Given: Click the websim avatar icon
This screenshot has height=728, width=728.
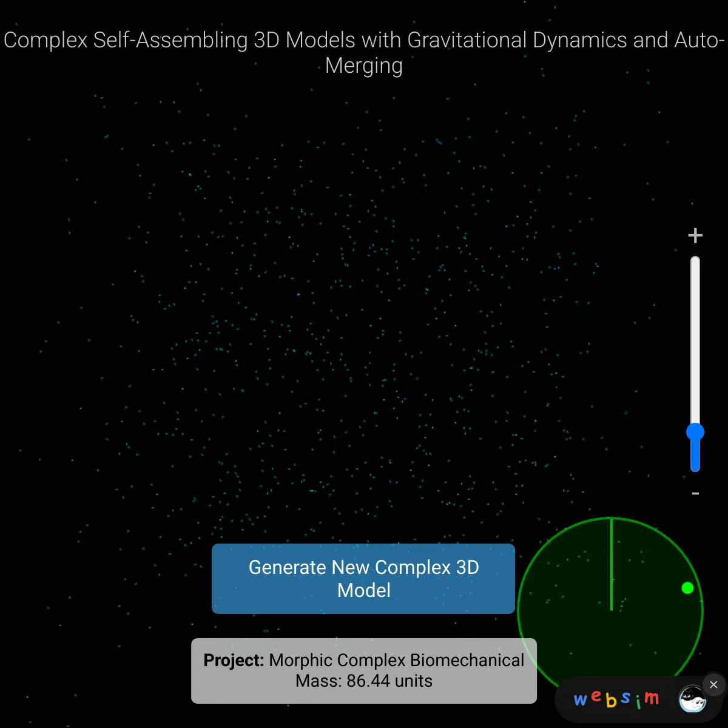Looking at the screenshot, I should pos(692,701).
